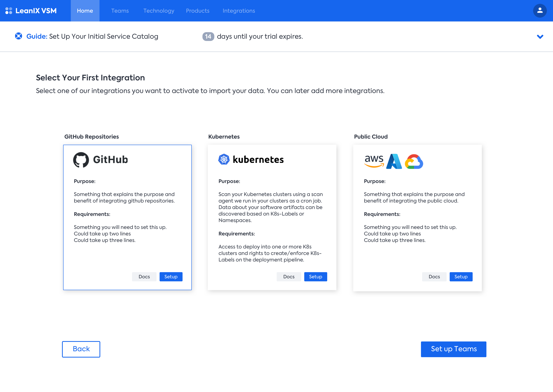
Task: Open the Products tab
Action: pyautogui.click(x=198, y=11)
